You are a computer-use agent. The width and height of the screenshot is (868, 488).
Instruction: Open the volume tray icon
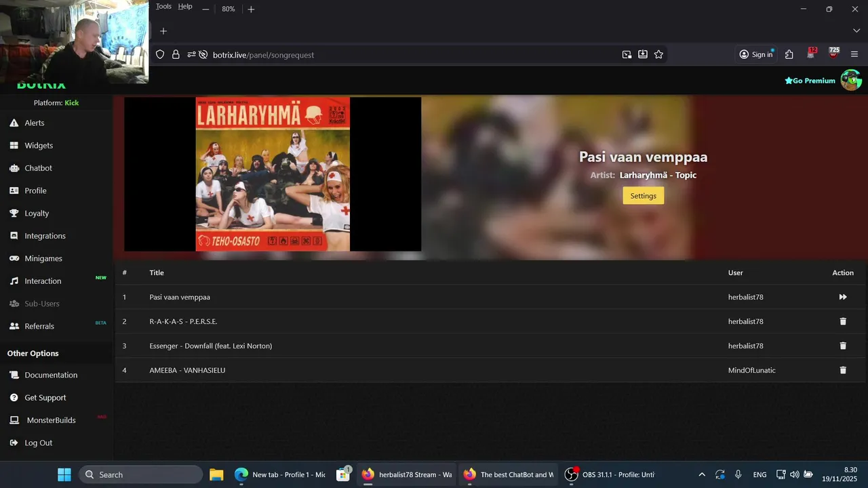point(795,474)
